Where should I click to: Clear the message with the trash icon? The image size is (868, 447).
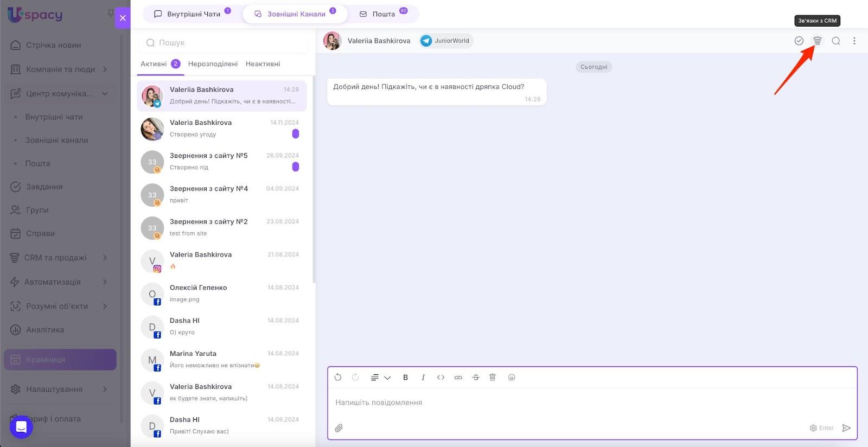pyautogui.click(x=493, y=378)
